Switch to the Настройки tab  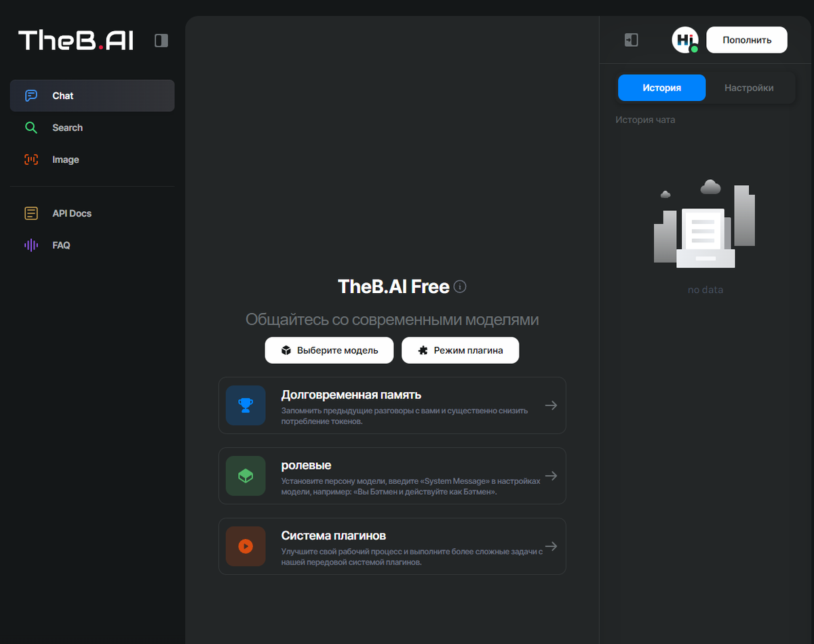[x=749, y=88]
